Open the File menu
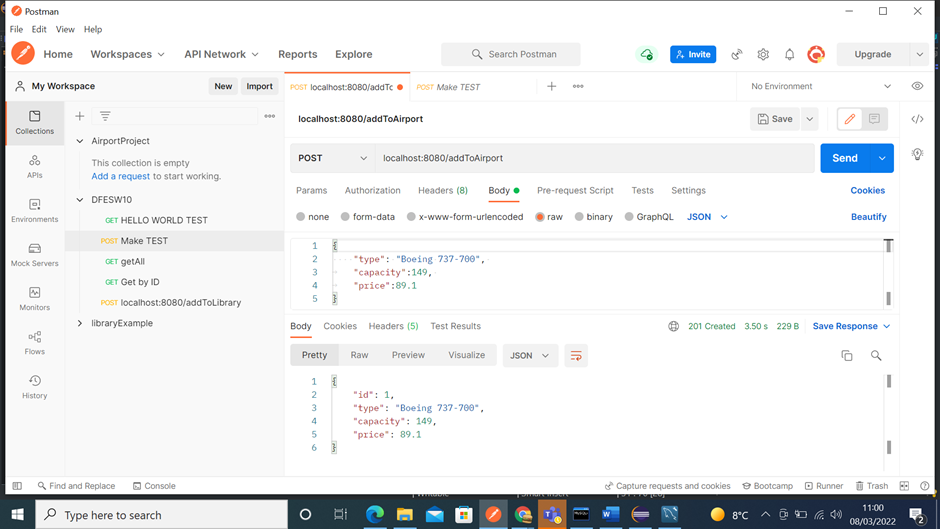The image size is (940, 529). click(16, 29)
